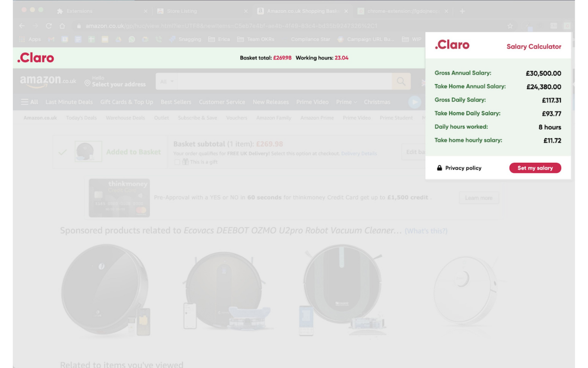
Task: Open Last Minute Deals
Action: 69,102
